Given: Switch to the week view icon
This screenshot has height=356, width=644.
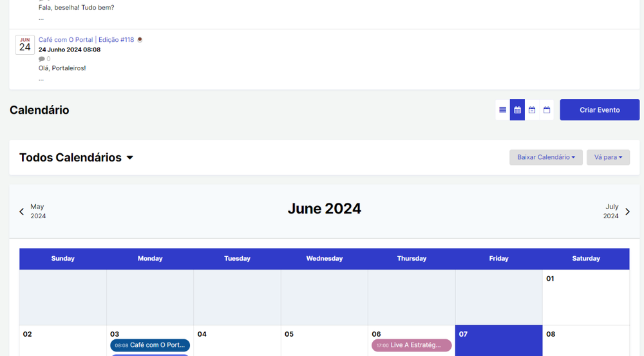Looking at the screenshot, I should click(532, 110).
